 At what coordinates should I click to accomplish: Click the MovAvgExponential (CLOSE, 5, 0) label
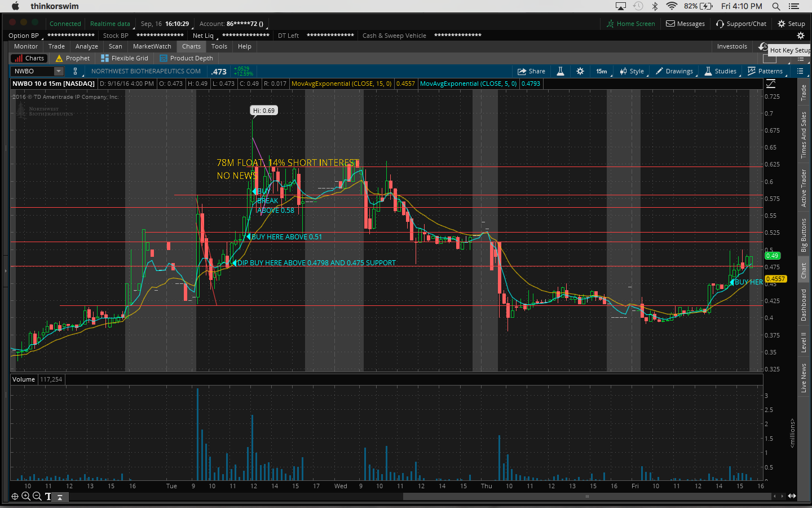468,84
